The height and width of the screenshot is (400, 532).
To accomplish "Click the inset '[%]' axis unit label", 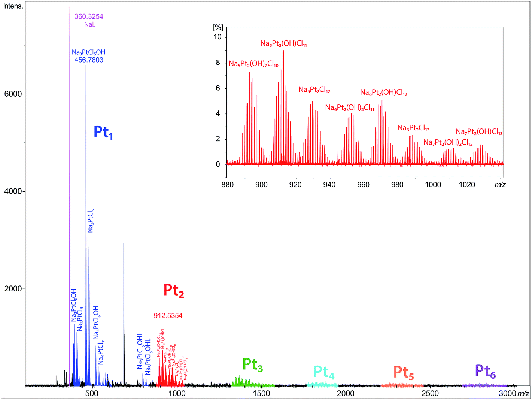I will pyautogui.click(x=218, y=28).
